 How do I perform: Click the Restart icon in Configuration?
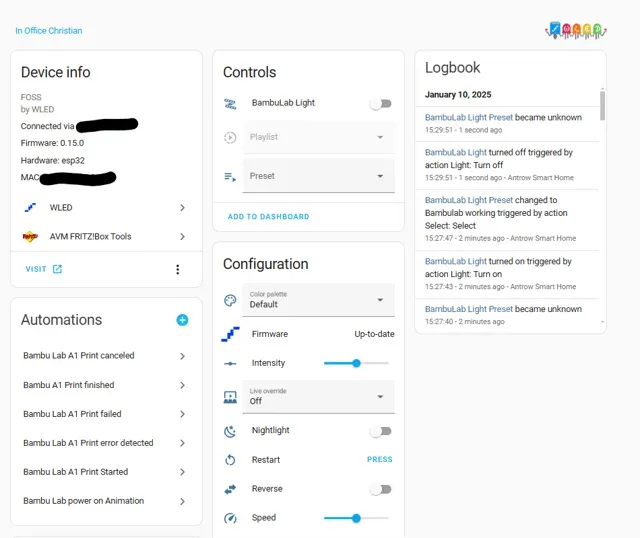point(230,460)
